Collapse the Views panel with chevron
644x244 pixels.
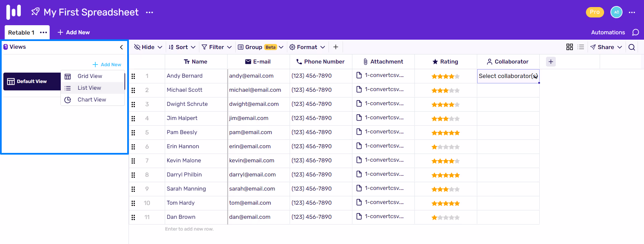[x=121, y=47]
